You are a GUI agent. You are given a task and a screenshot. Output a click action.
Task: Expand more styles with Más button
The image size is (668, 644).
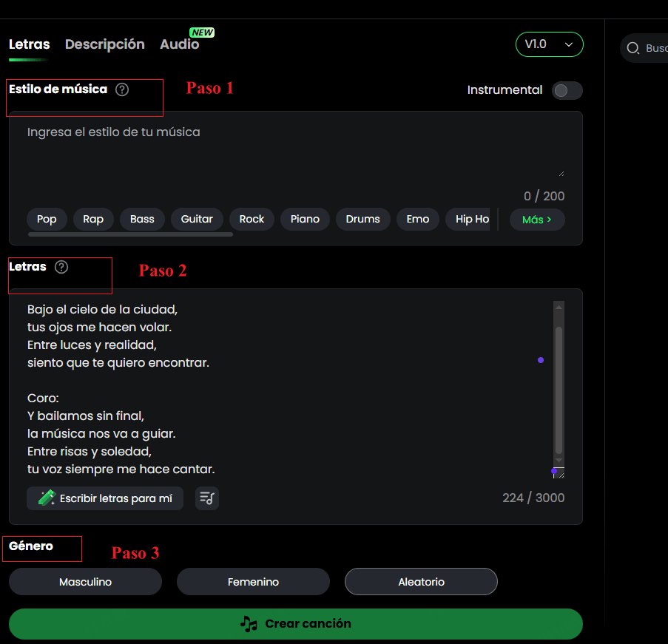(537, 220)
